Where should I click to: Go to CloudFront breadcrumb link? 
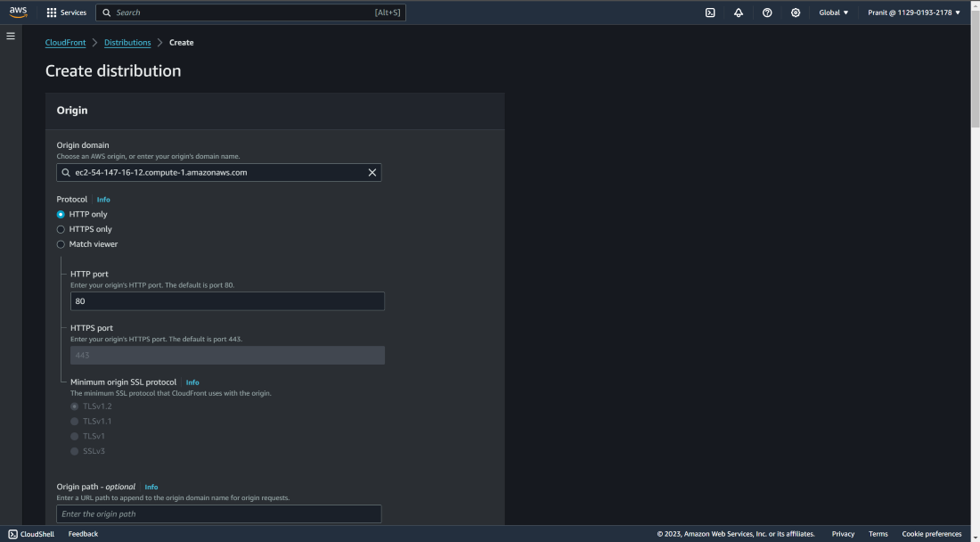pyautogui.click(x=66, y=43)
